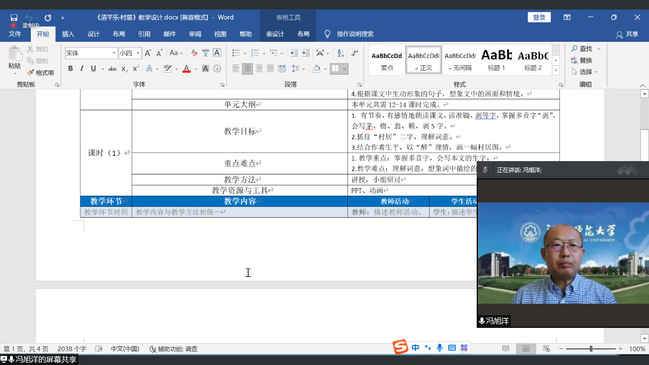The width and height of the screenshot is (649, 365).
Task: Toggle Superscript formatting
Action: click(136, 69)
